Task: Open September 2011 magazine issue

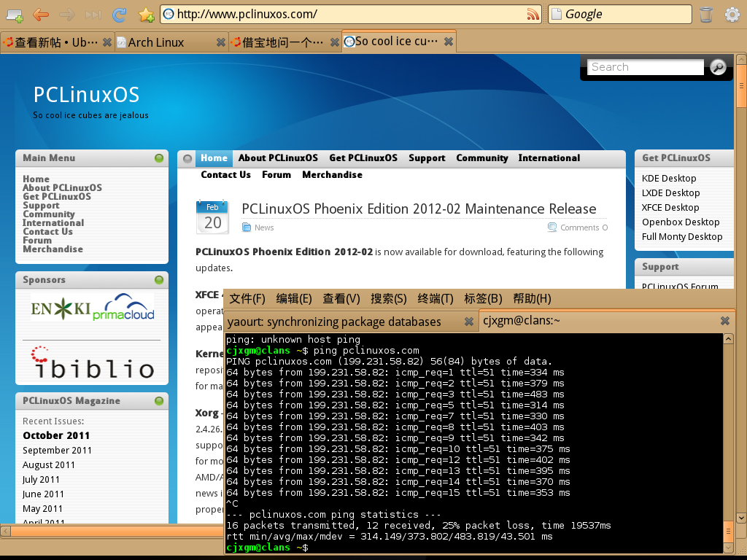Action: [x=57, y=451]
